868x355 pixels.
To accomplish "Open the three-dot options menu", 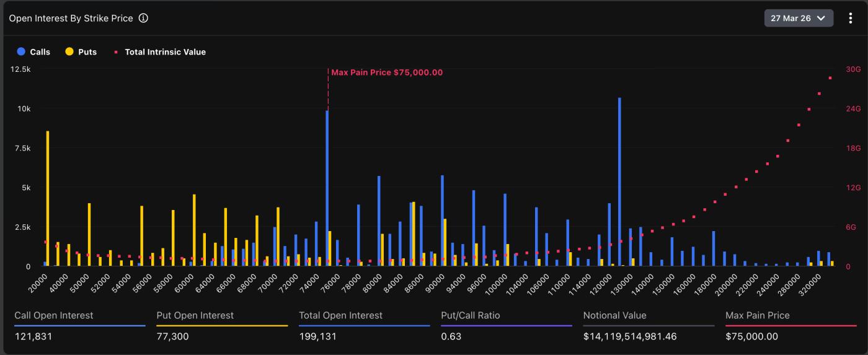I will 851,19.
